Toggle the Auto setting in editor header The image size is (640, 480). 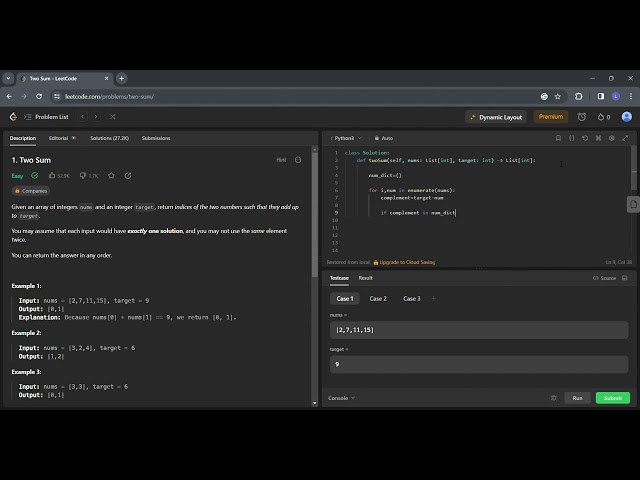[384, 138]
